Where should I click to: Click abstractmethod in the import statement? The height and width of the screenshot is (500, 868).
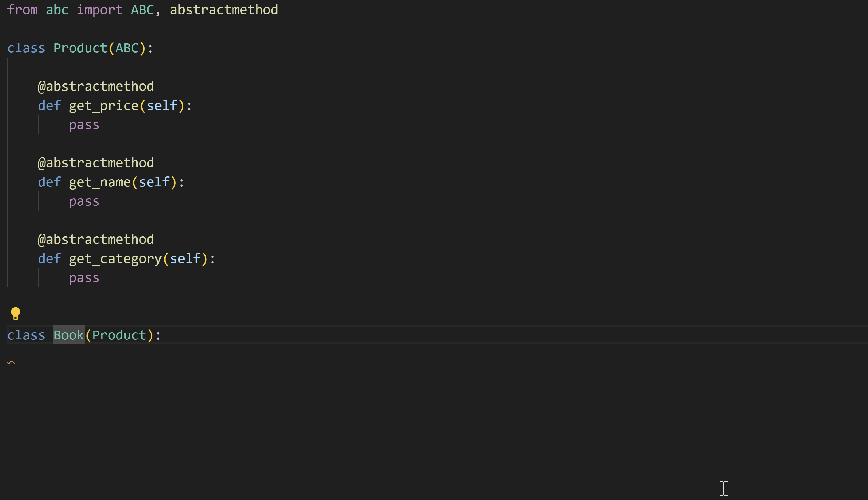[x=224, y=9]
